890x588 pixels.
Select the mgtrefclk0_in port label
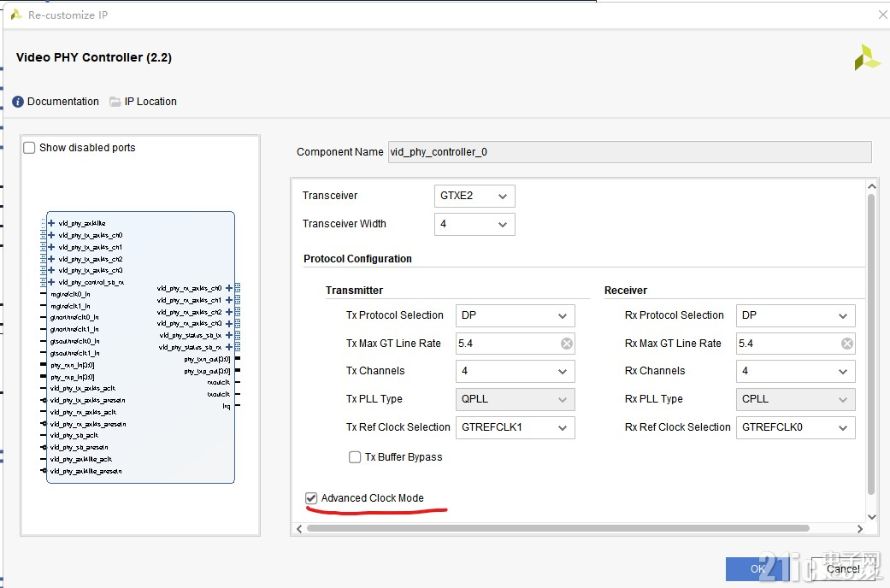pos(70,294)
